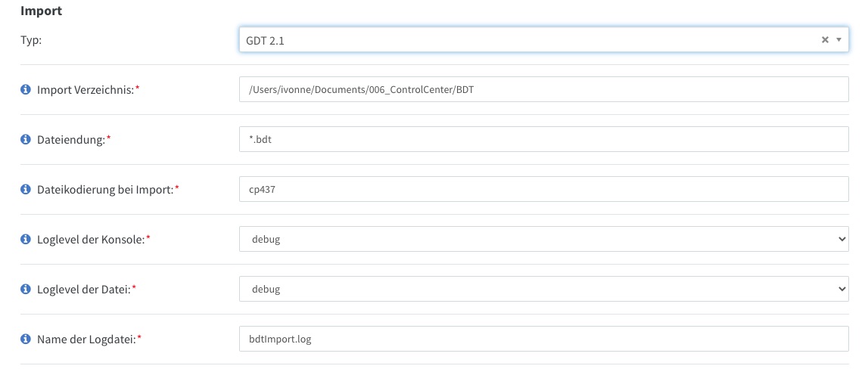Focus the Import Verzeichnis path field
Screen dimensions: 868x372
(x=543, y=89)
